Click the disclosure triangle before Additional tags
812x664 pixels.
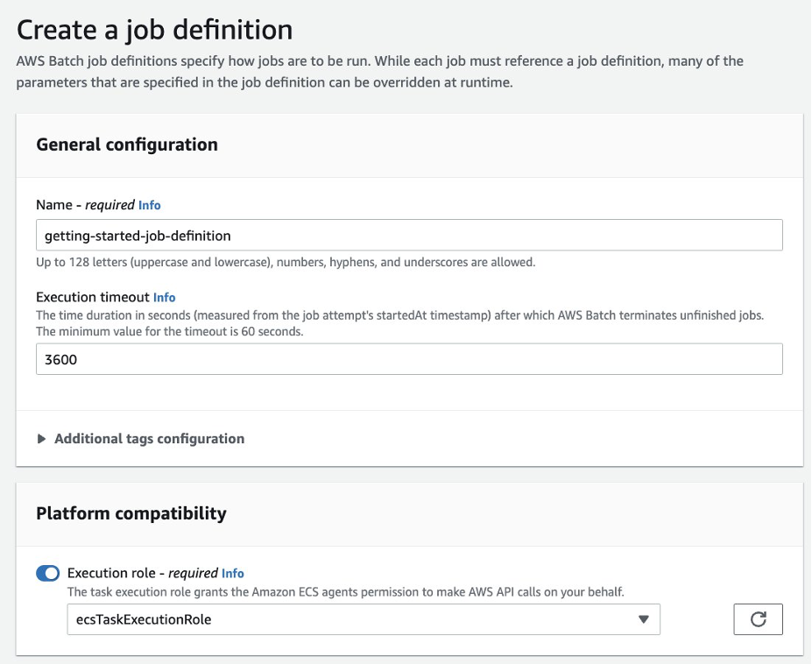click(x=40, y=439)
